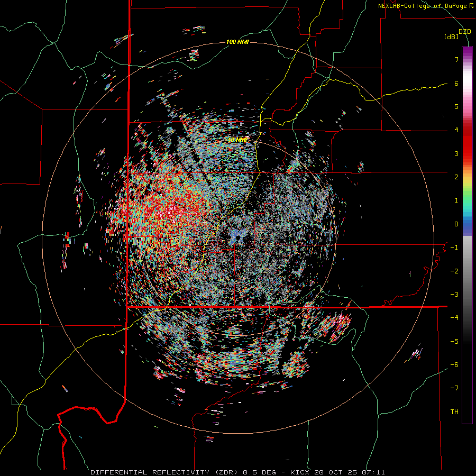Click the "4" tick label on the color scale
The width and height of the screenshot is (476, 476).
tap(456, 130)
